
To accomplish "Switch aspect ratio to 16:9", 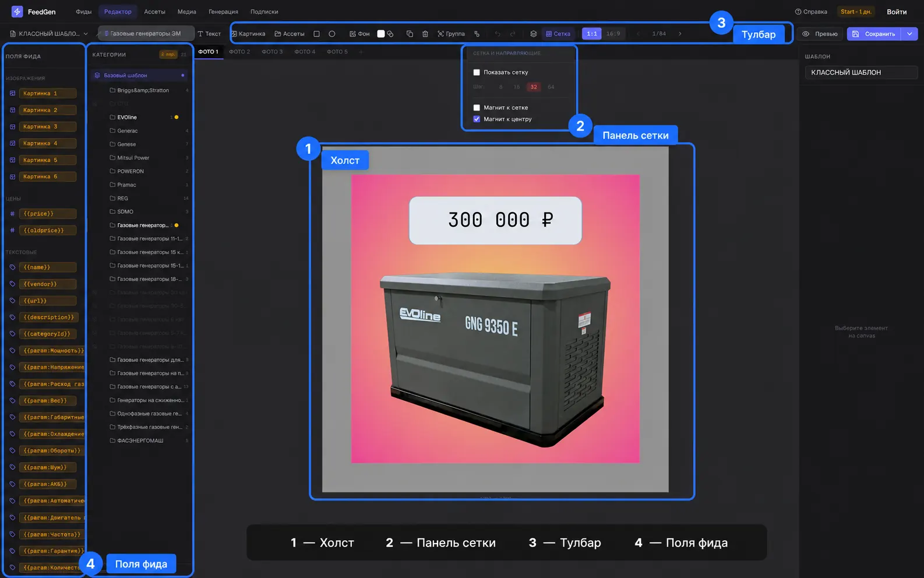I will 613,34.
